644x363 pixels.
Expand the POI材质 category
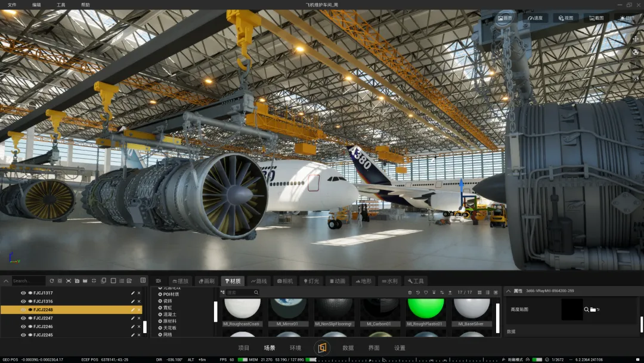point(160,294)
